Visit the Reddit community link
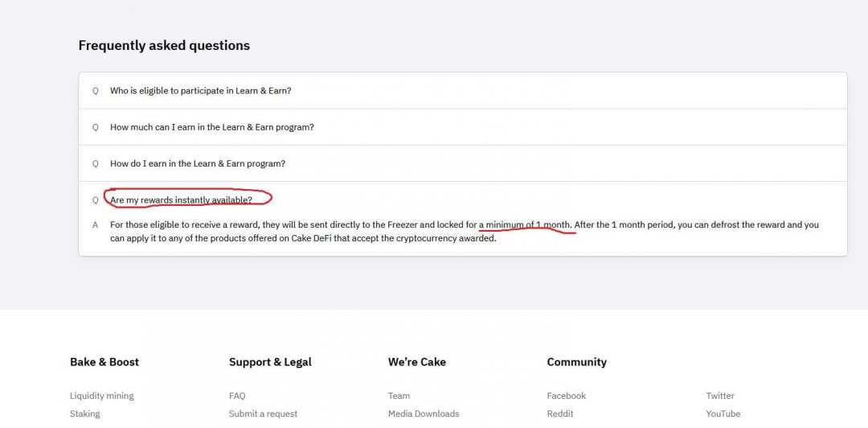Viewport: 868px width, 428px height. coord(560,414)
